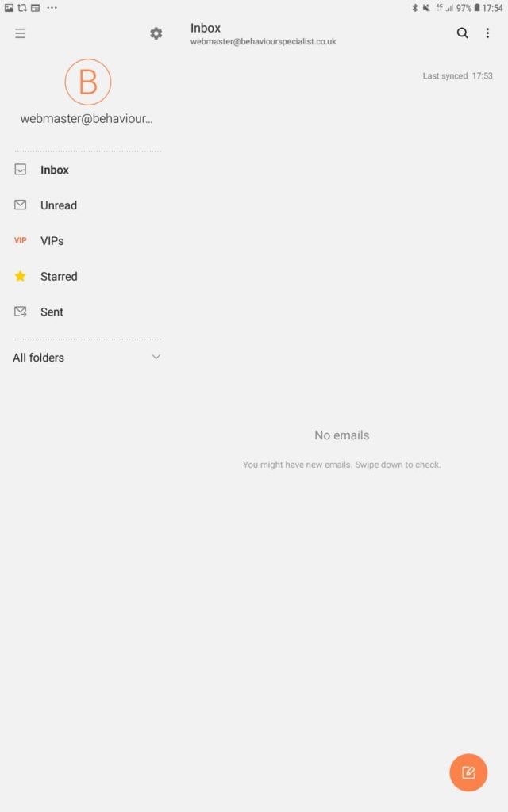Tap the hamburger menu icon

click(20, 33)
